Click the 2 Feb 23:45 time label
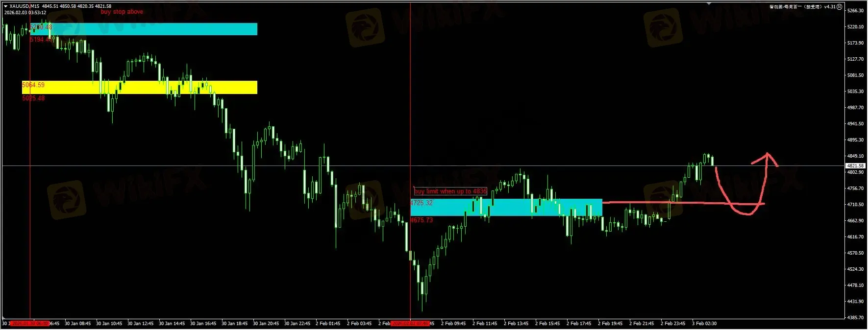The width and height of the screenshot is (868, 330). coord(673,324)
